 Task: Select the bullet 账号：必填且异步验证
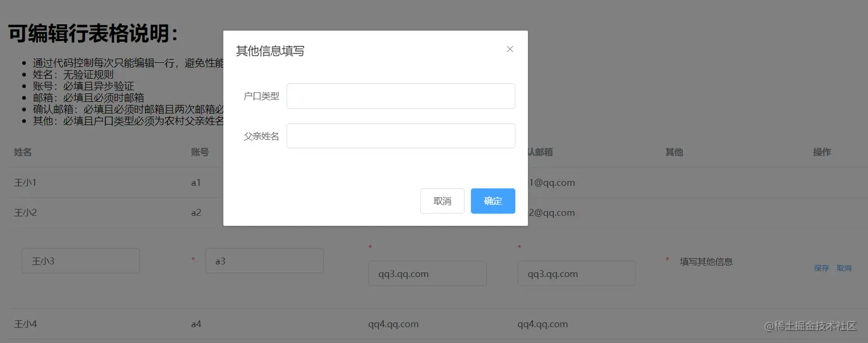coord(83,86)
